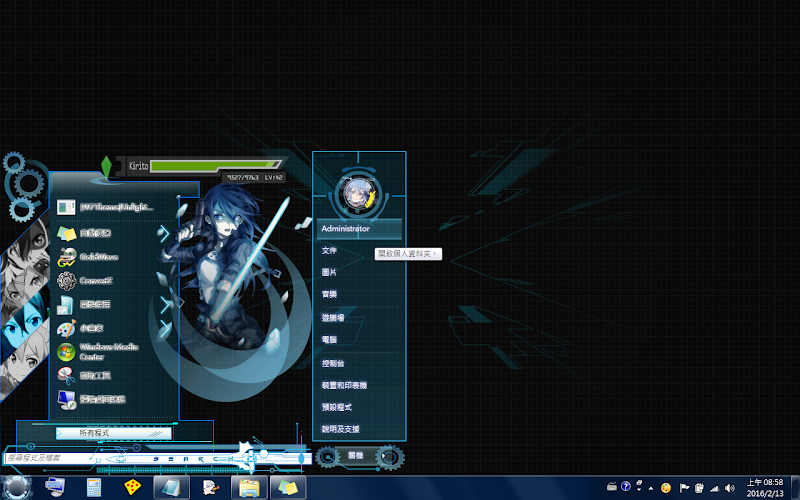Open 所有程式 All Programs
This screenshot has height=500, width=800.
coord(113,433)
